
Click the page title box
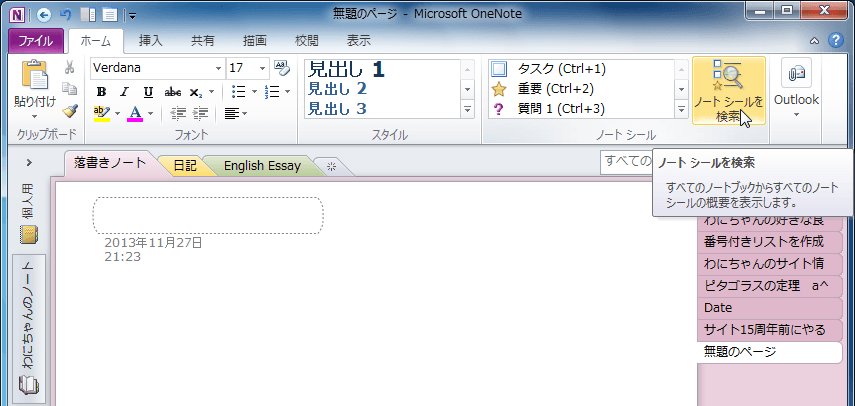[x=208, y=216]
